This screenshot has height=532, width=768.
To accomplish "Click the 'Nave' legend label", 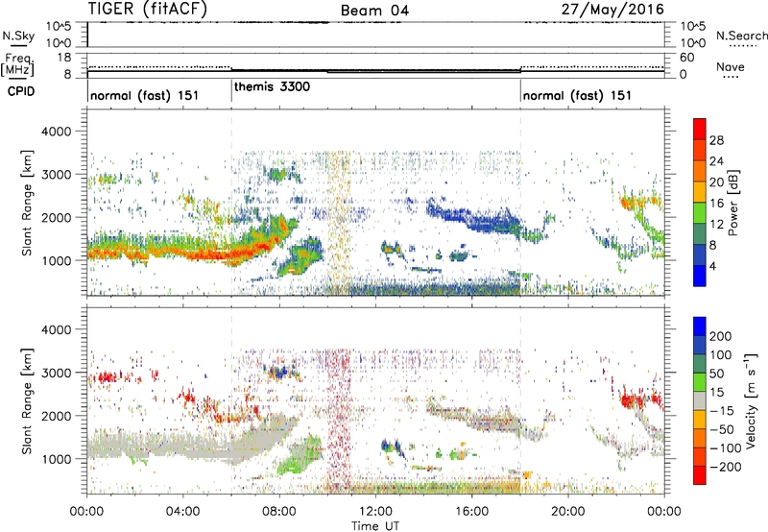I will coord(731,66).
